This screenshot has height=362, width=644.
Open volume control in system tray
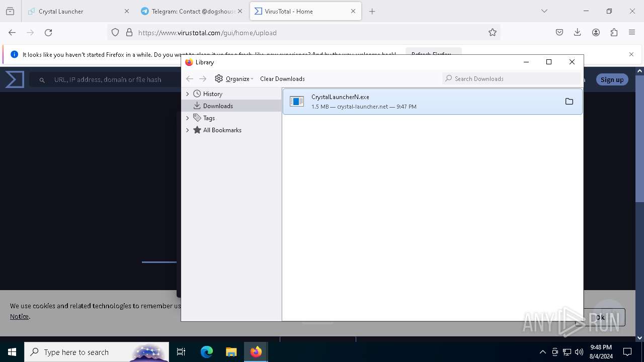coord(579,352)
